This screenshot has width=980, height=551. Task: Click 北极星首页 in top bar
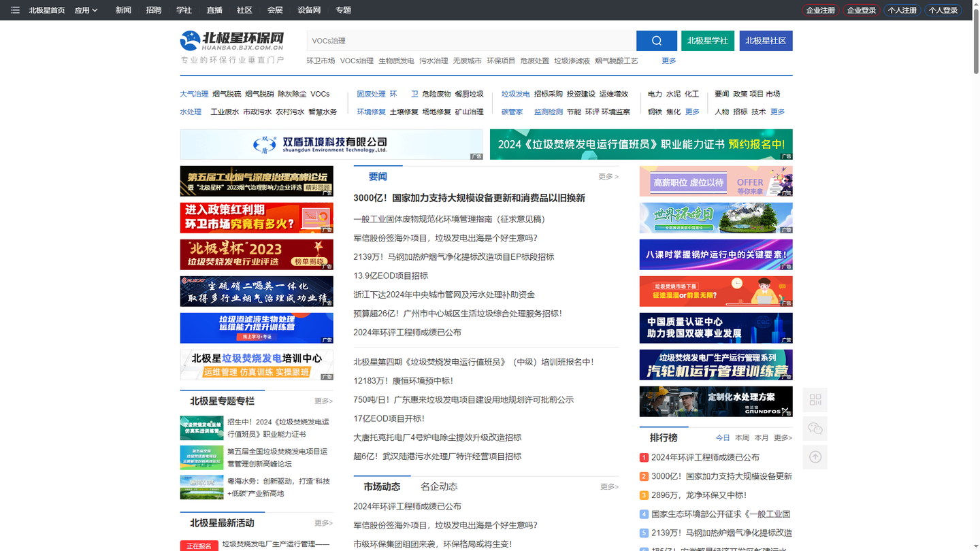(47, 10)
